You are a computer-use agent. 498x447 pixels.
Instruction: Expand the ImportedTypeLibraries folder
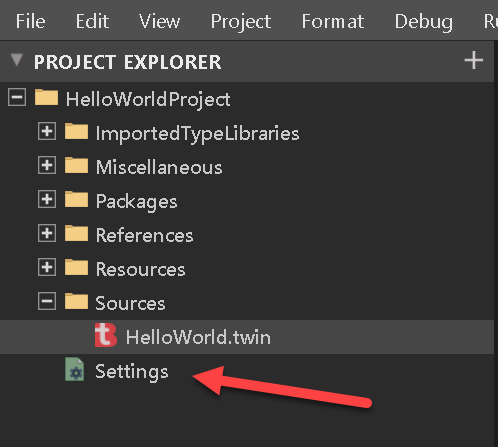point(47,131)
